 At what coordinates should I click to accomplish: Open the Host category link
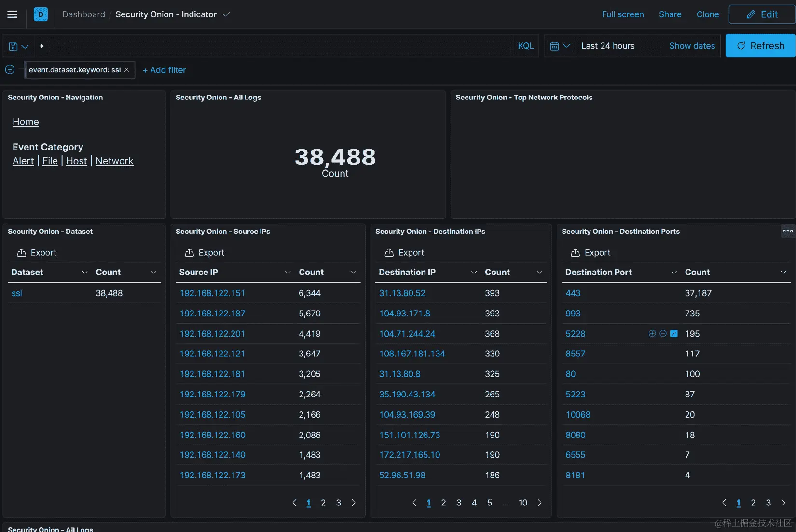point(77,161)
